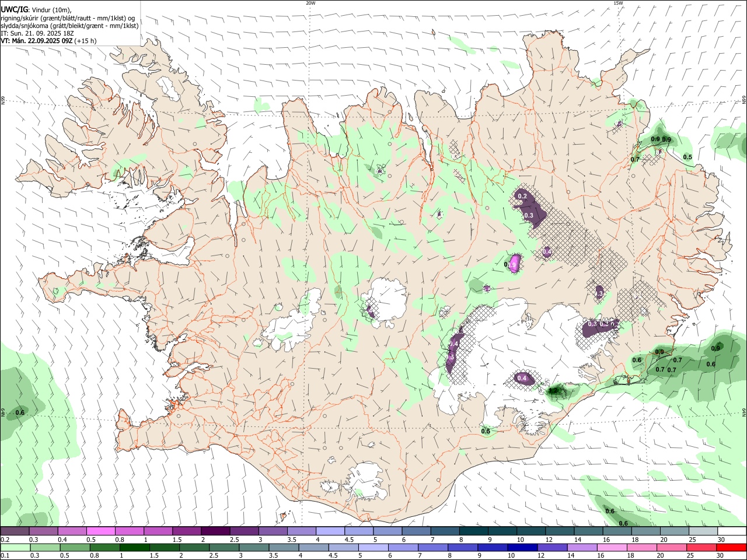Click the bottom-row bright red swatch starting at 30
This screenshot has height=560, width=747.
tap(731, 547)
